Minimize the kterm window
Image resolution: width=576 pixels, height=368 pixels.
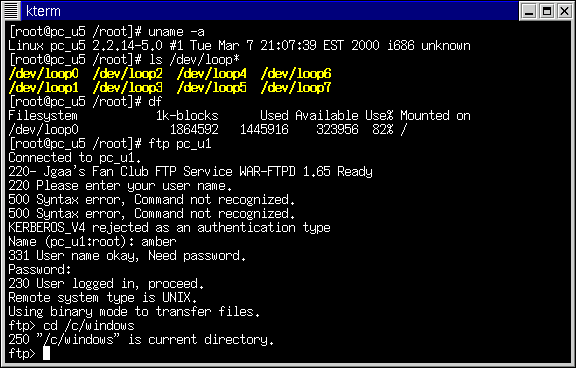point(529,11)
